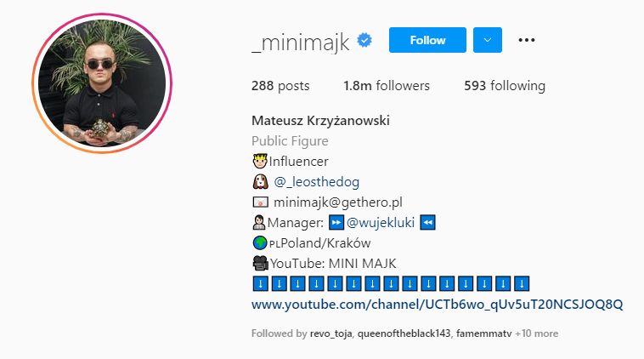Click the globe emoji beside Poland/Kraków
Image resolution: width=644 pixels, height=359 pixels.
coord(260,242)
